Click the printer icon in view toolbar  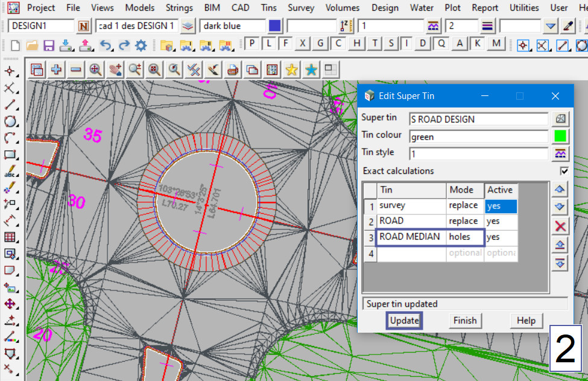click(x=233, y=69)
